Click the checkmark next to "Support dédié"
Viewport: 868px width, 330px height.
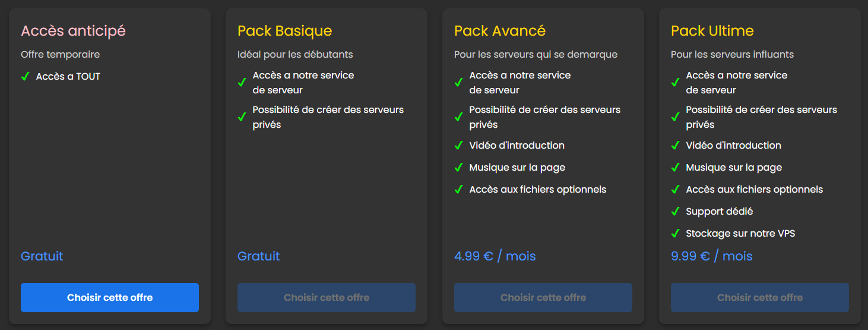(x=675, y=212)
